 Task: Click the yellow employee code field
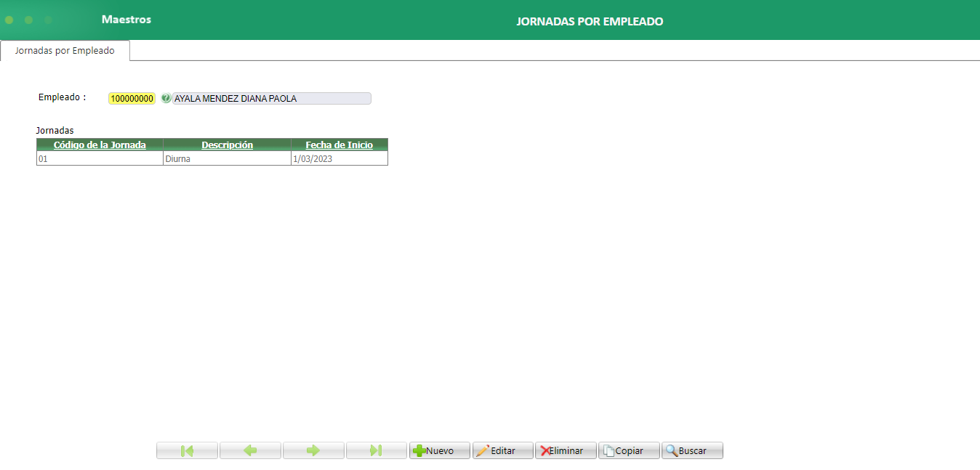pos(132,98)
